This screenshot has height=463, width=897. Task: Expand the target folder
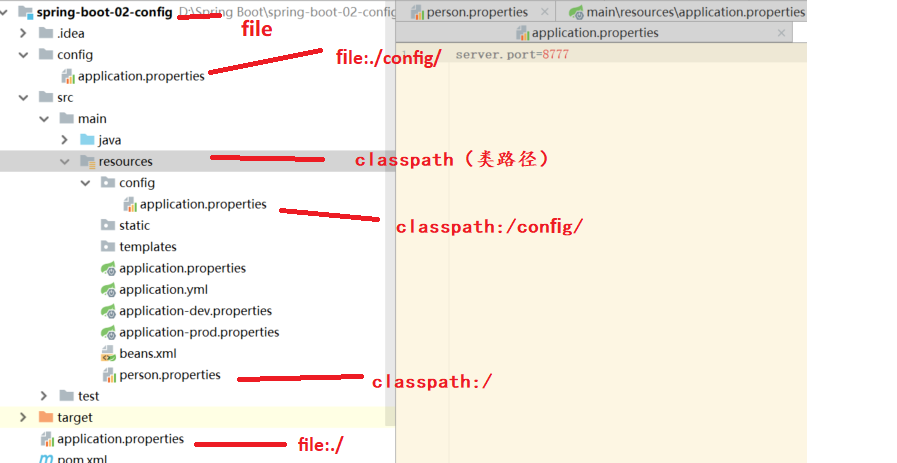(23, 417)
